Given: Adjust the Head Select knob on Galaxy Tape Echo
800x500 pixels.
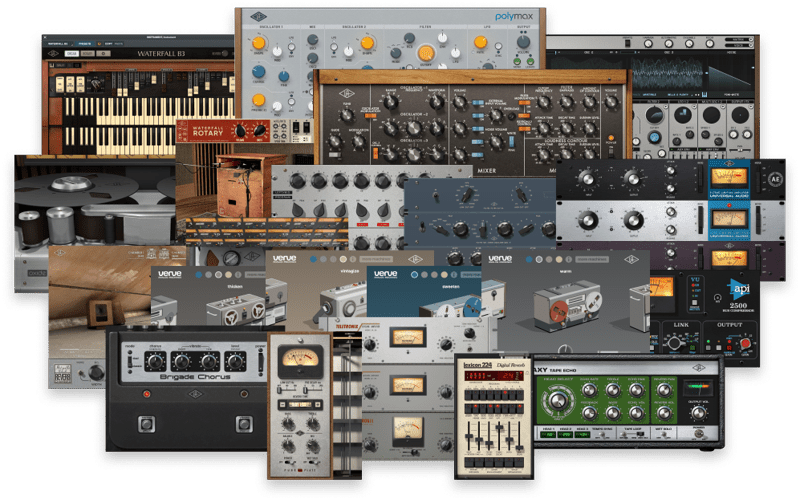Looking at the screenshot, I should pos(557,401).
